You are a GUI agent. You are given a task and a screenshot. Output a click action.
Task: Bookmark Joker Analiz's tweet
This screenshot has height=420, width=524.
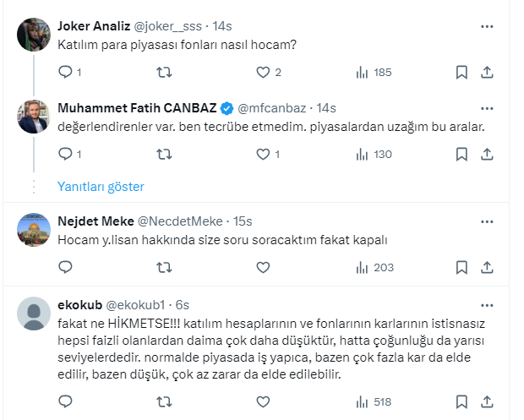(x=461, y=73)
